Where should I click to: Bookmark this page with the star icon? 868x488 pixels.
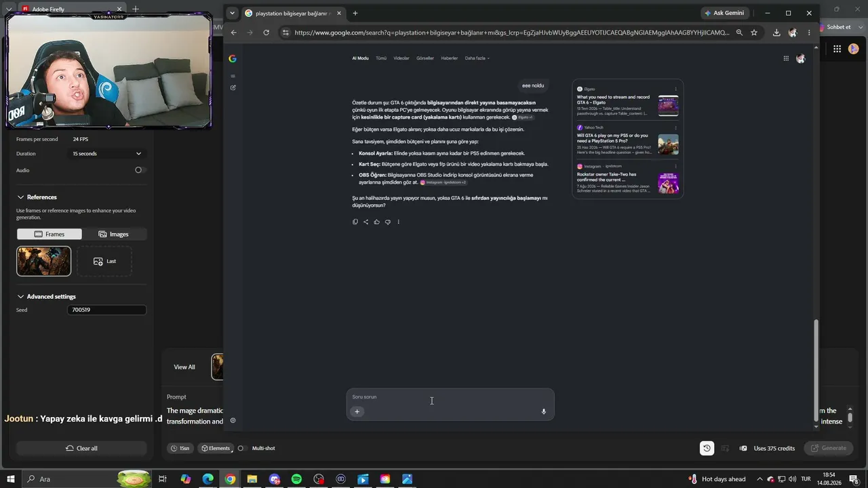[753, 33]
